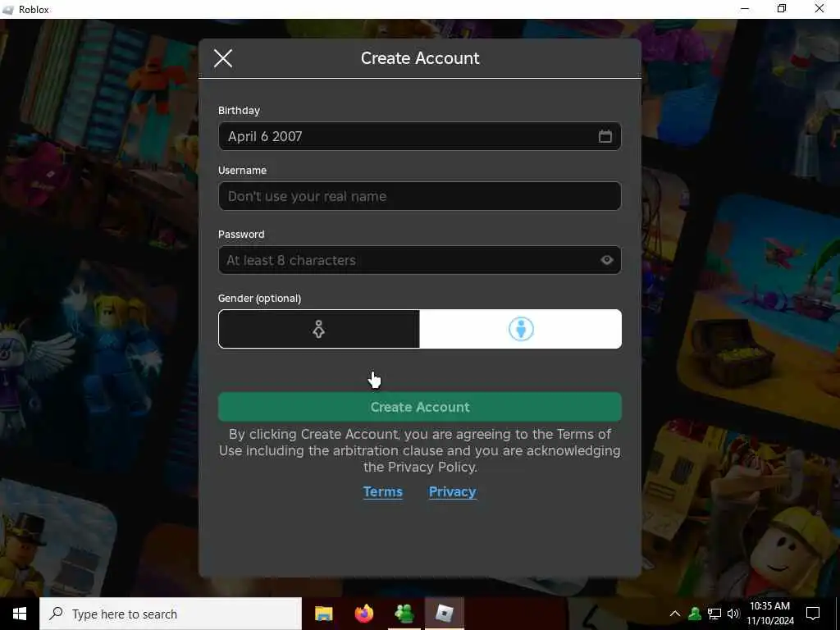Launch Firefox from the taskbar
This screenshot has width=840, height=630.
pos(363,614)
